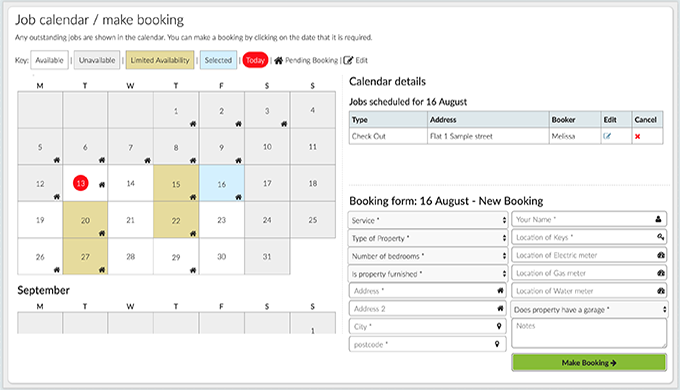Click into the Address field

coord(428,291)
